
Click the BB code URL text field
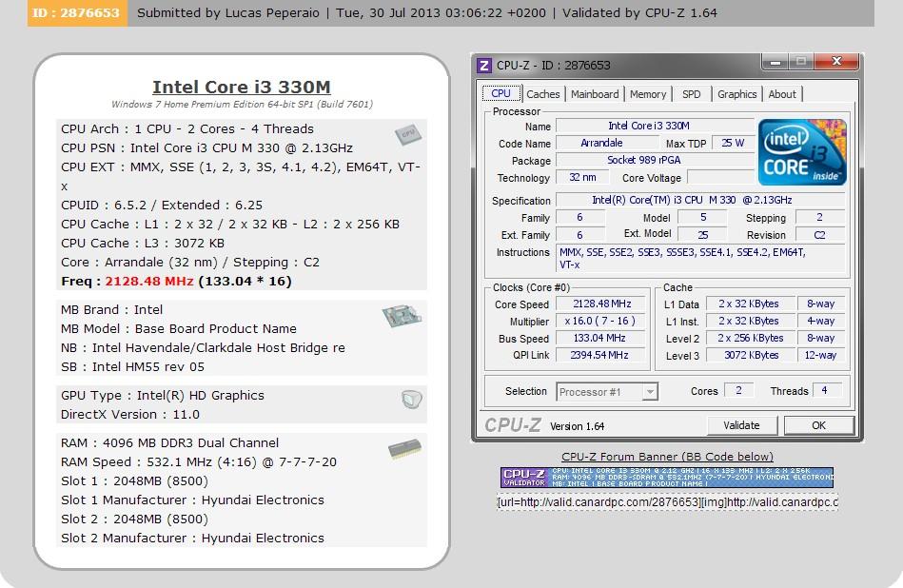coord(666,502)
